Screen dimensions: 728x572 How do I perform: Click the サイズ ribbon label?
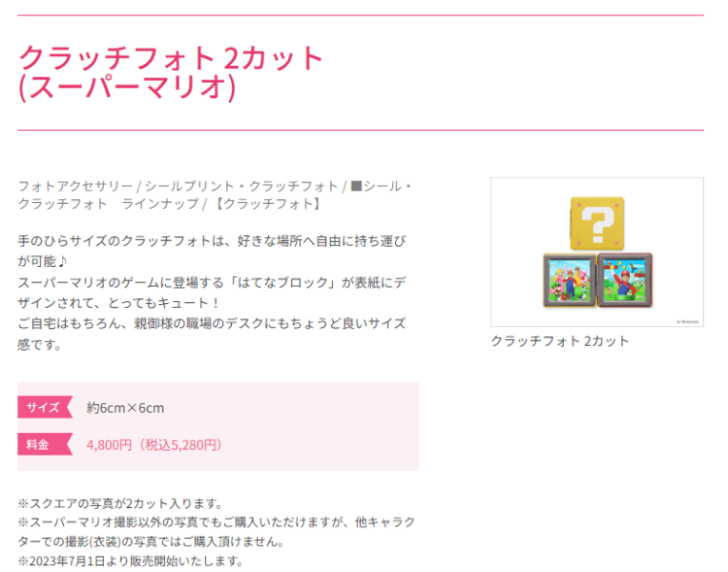click(x=45, y=408)
